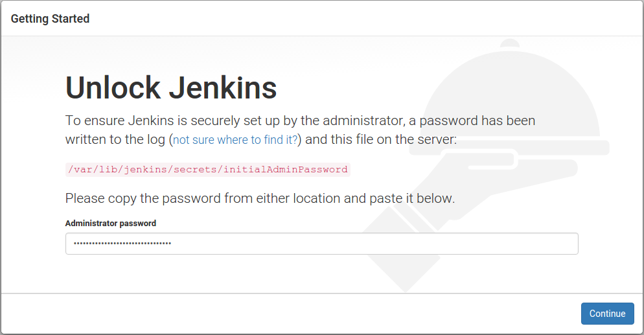This screenshot has height=335, width=644.
Task: Click the 'Please copy the password' instruction text
Action: [x=260, y=198]
